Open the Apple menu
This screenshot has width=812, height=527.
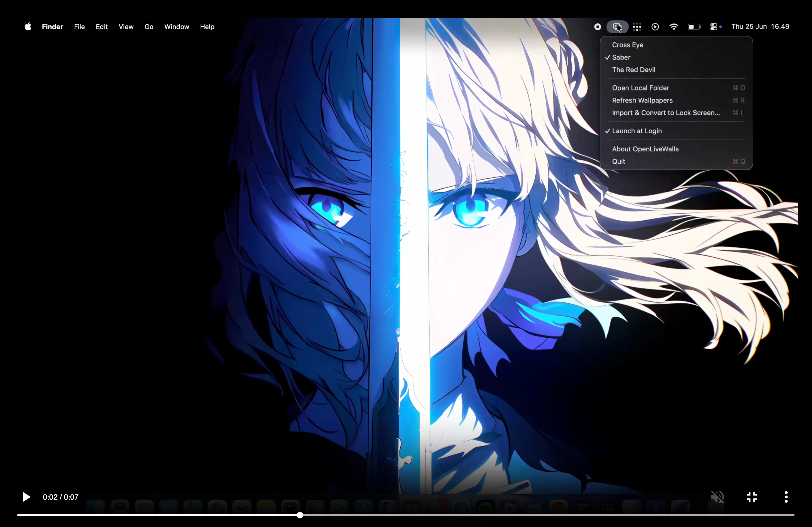point(28,27)
